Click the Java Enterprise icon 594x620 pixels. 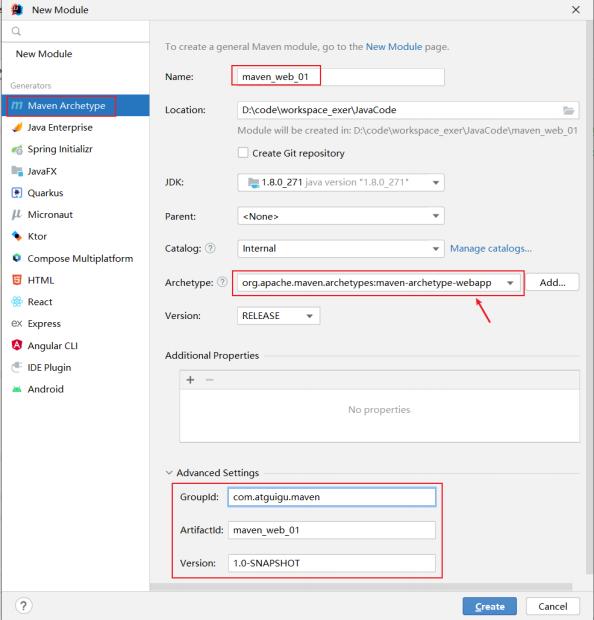click(x=17, y=127)
